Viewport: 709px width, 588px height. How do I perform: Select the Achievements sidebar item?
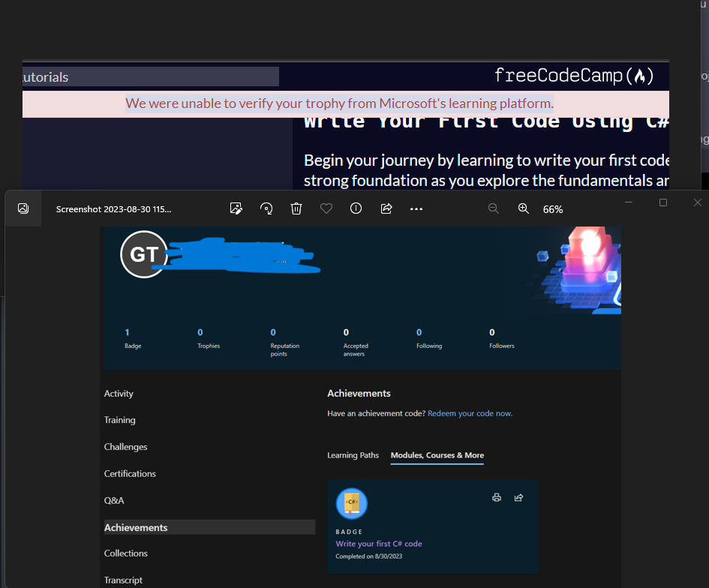pos(209,527)
